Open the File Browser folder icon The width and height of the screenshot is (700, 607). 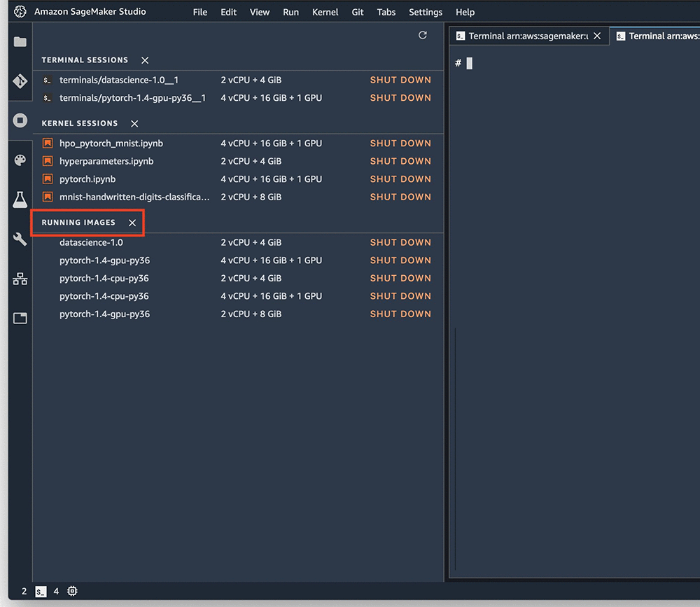click(x=20, y=42)
